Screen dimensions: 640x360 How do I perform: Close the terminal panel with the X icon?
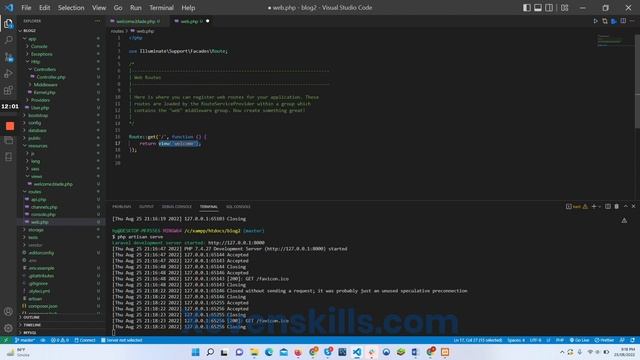[x=633, y=207]
